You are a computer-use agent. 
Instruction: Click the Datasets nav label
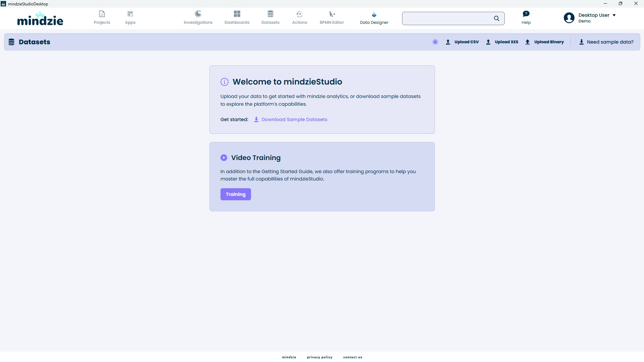(270, 22)
